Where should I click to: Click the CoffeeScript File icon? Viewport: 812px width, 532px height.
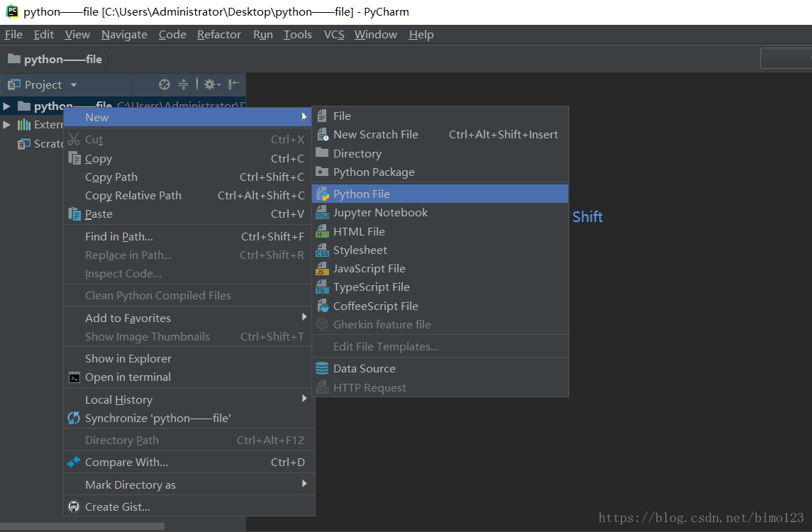(x=322, y=306)
